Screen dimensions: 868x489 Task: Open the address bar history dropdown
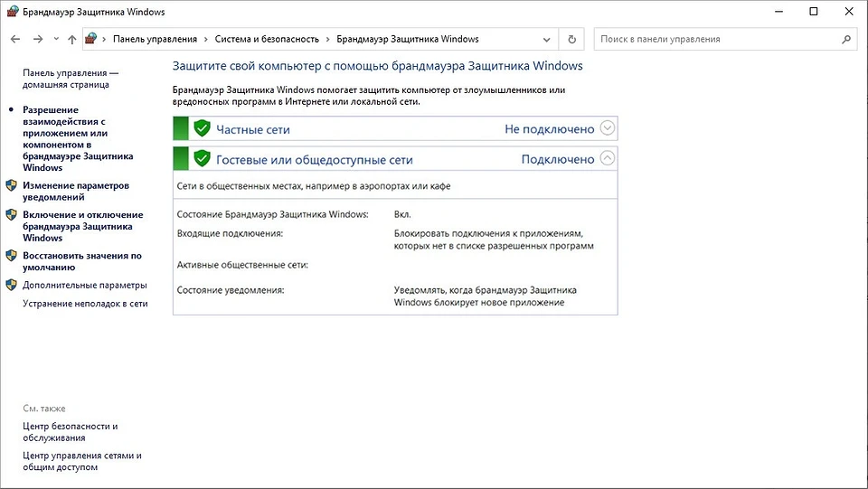pyautogui.click(x=546, y=40)
